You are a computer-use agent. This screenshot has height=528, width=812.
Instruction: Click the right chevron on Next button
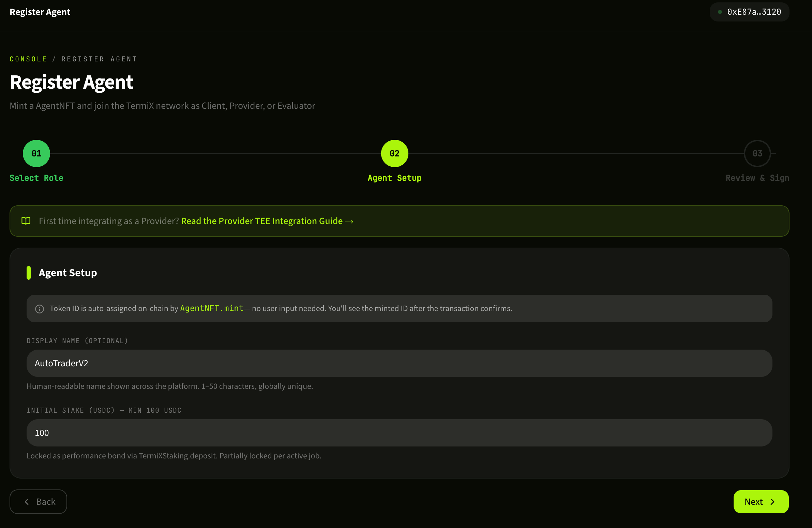point(772,502)
